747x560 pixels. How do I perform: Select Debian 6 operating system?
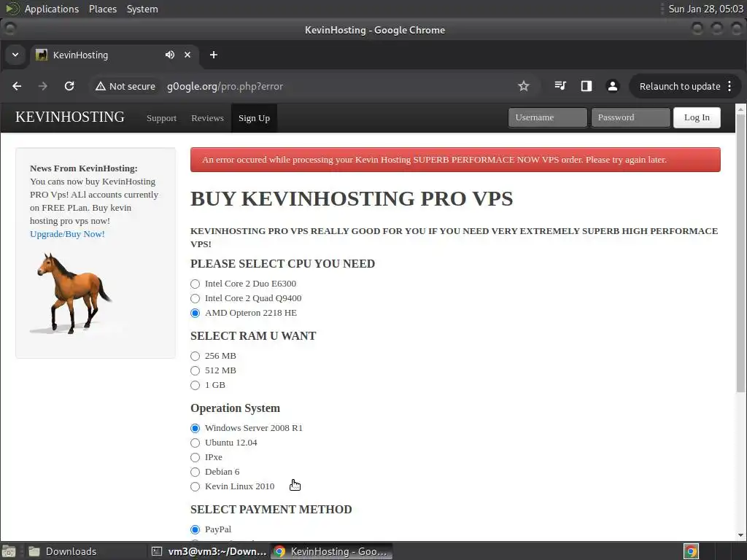click(x=195, y=472)
